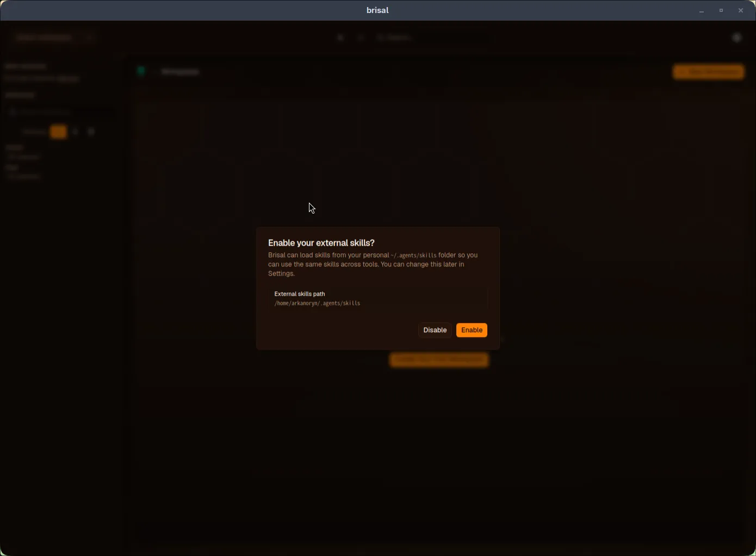The width and height of the screenshot is (756, 556).
Task: Minimize the brisal window
Action: pyautogui.click(x=702, y=10)
